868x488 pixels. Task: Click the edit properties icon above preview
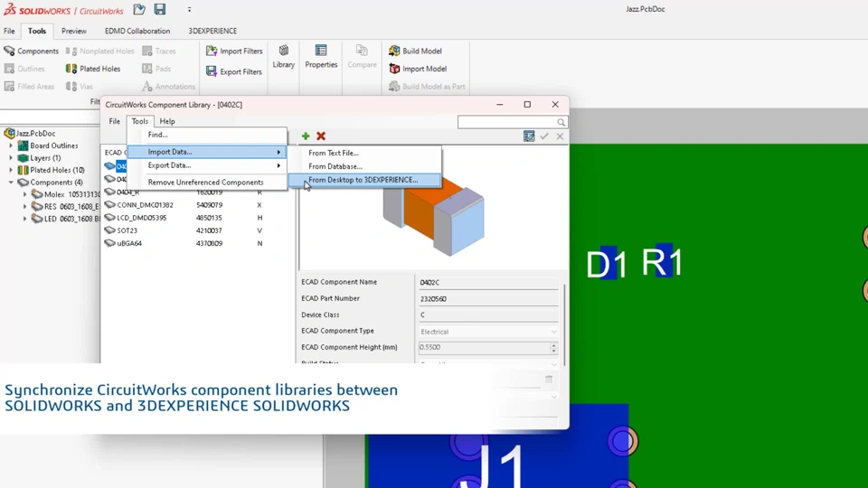point(529,136)
